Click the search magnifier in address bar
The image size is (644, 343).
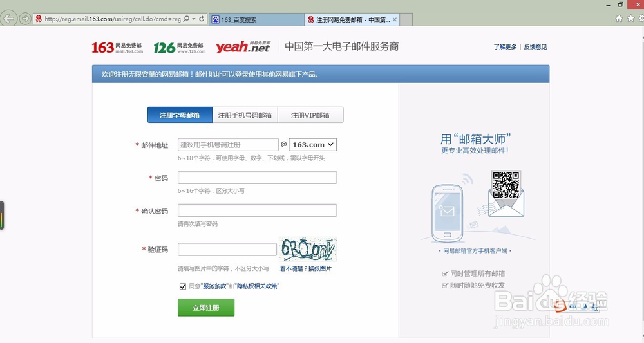[x=186, y=19]
